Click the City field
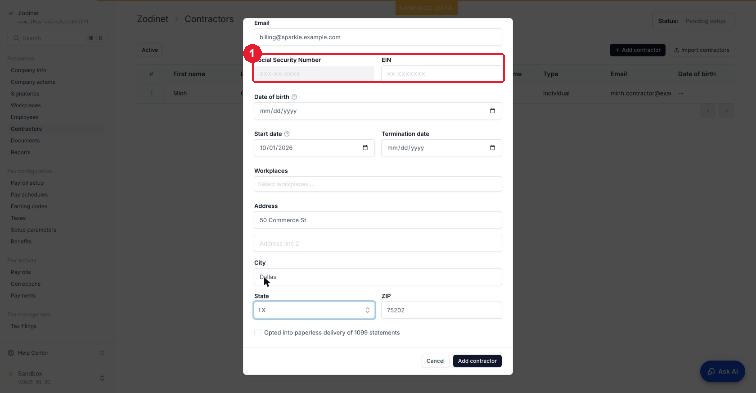This screenshot has height=393, width=756. tap(378, 277)
